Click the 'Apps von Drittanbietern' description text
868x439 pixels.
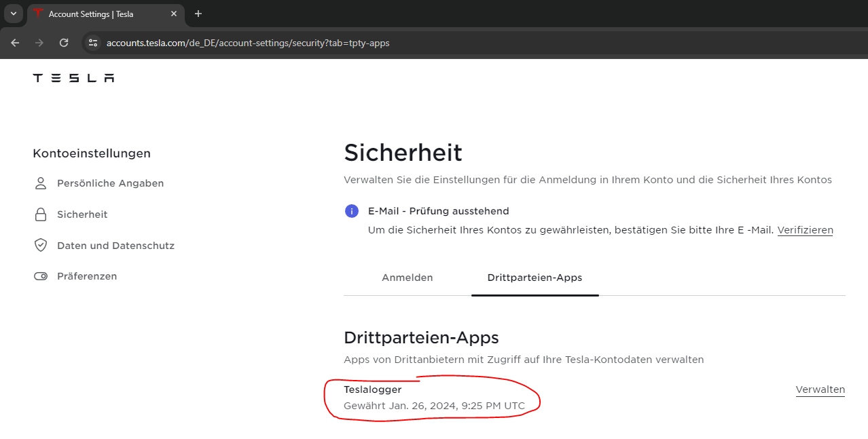pos(524,360)
